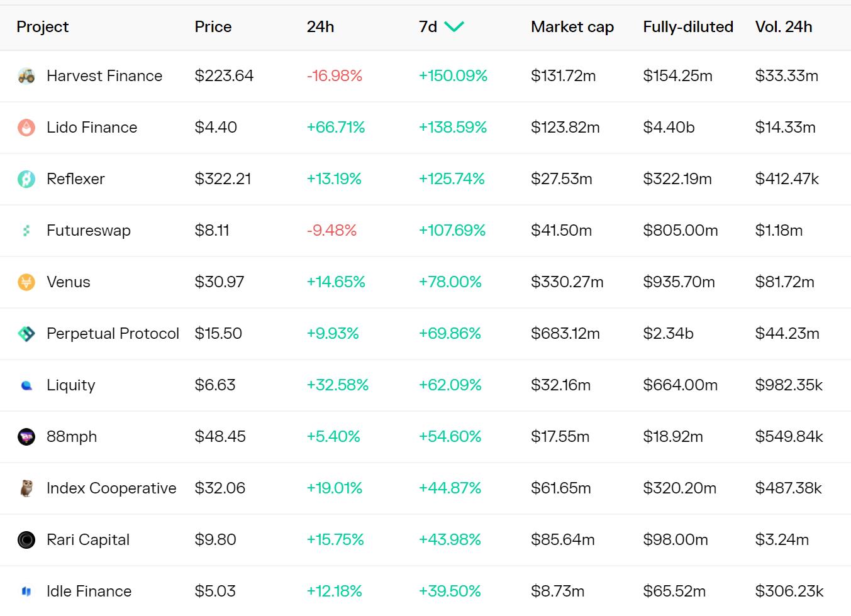Sort by the Market cap header
851x616 pixels.
[x=572, y=26]
